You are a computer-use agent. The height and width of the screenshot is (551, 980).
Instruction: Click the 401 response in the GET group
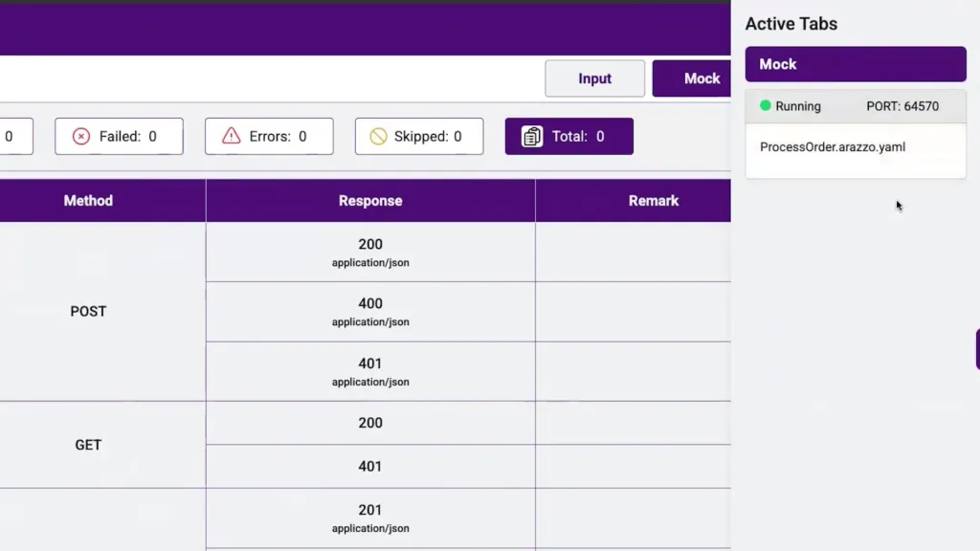coord(370,467)
